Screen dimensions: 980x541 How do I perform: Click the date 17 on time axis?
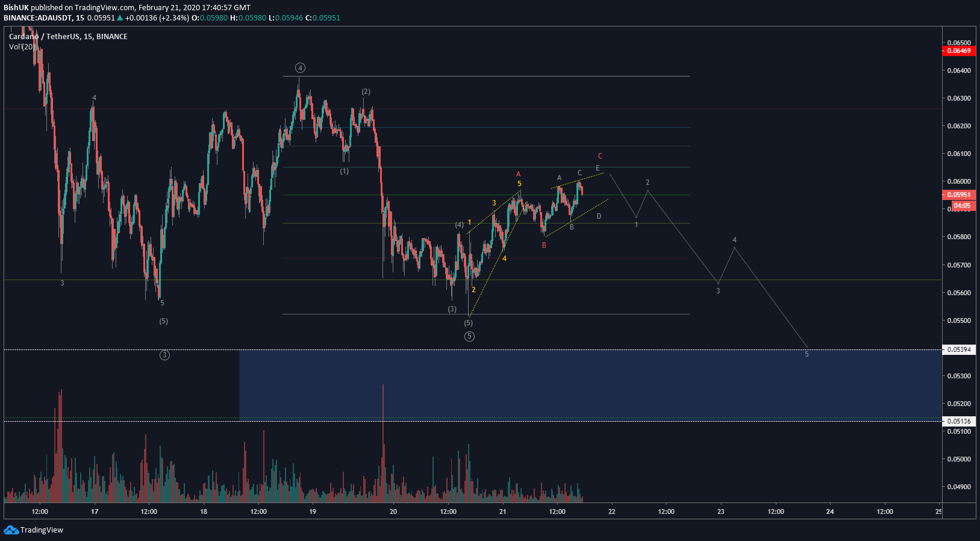(95, 511)
